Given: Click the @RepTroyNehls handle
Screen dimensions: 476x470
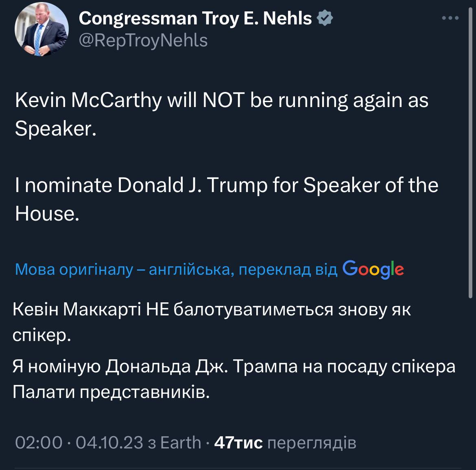Looking at the screenshot, I should pos(143,40).
